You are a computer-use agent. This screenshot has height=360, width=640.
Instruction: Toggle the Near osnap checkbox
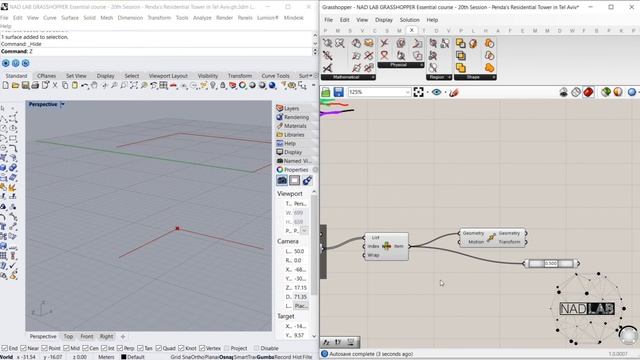(x=24, y=348)
